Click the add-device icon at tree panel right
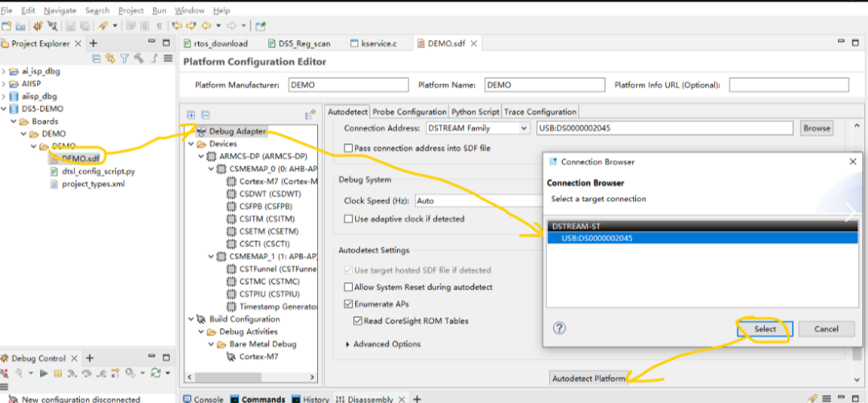 click(310, 115)
